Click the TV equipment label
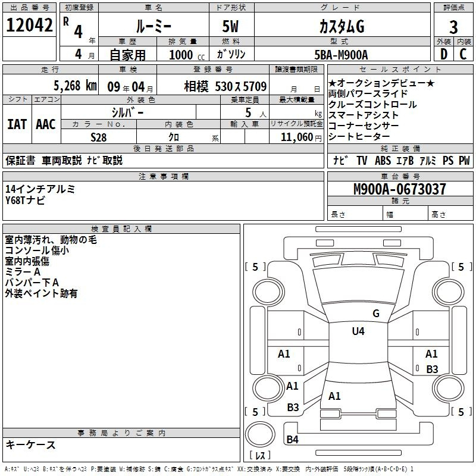 [x=362, y=160]
